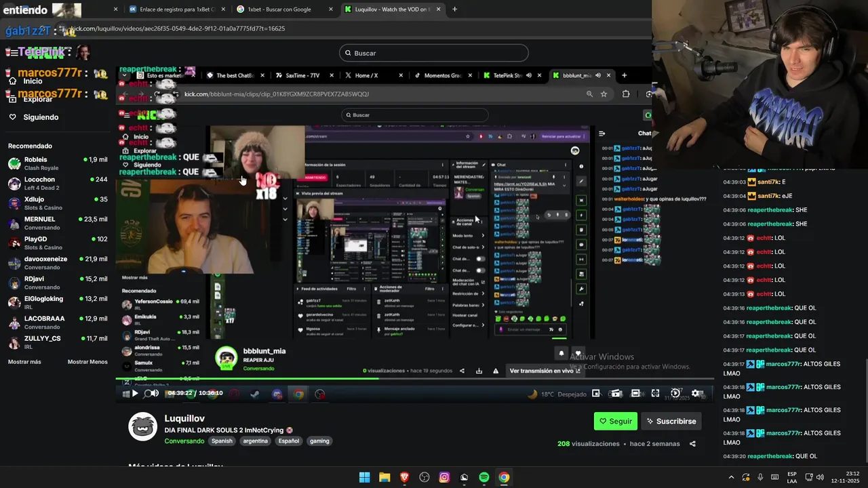Mute the VOD player volume

[154, 393]
